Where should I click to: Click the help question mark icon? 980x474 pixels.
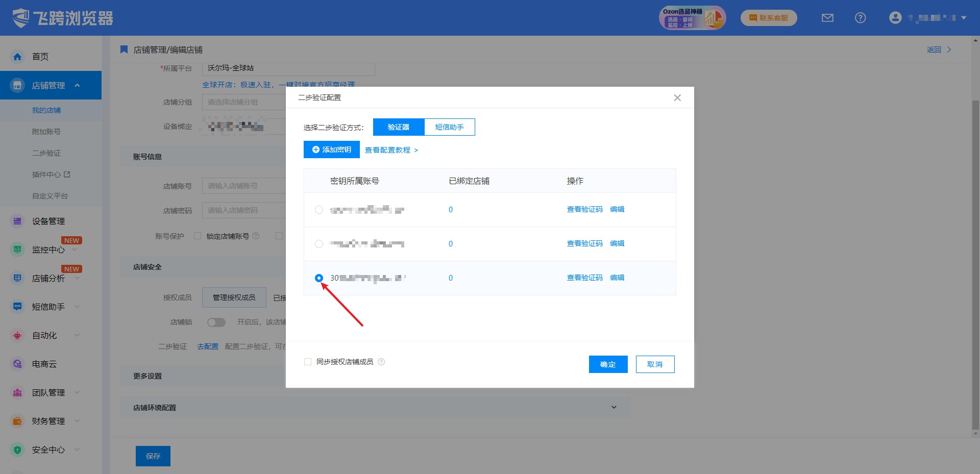coord(860,18)
